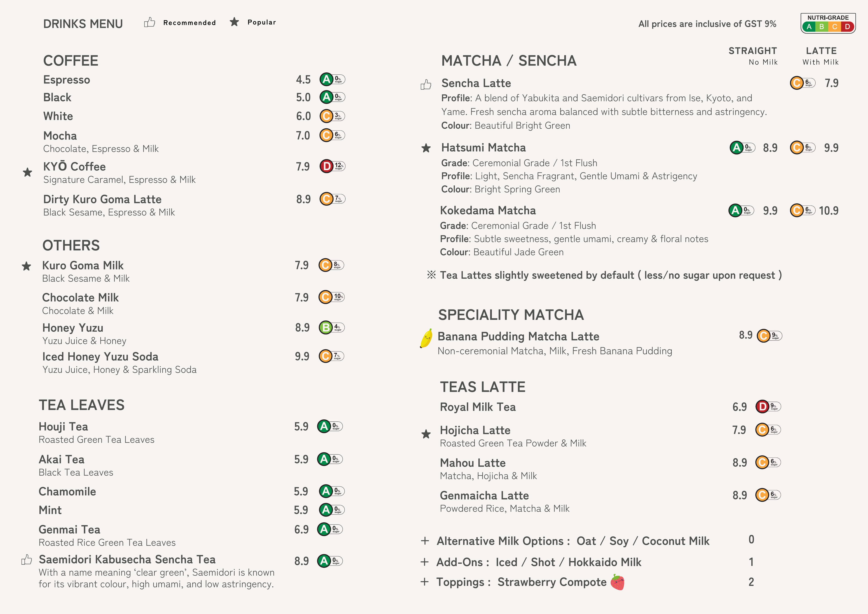Viewport: 868px width, 614px height.
Task: Click the thumbs-up icon beside Saemidori Kabusecha Sencha Tea
Action: pos(26,560)
